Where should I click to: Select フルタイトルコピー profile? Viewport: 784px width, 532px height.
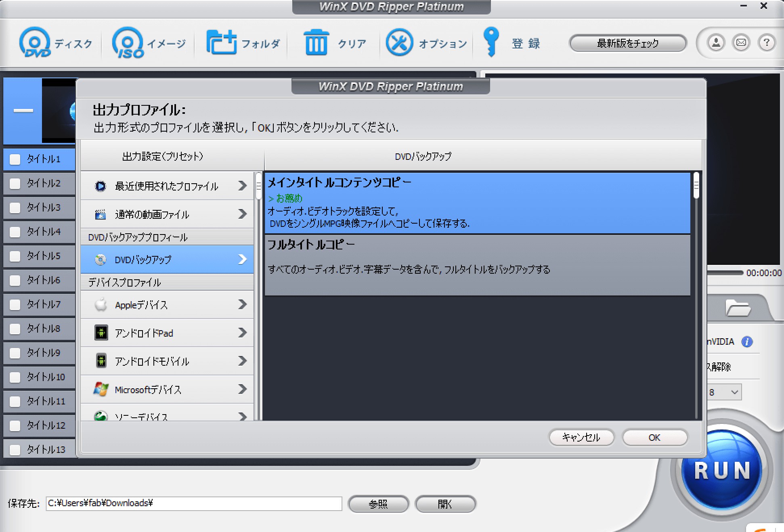point(477,265)
